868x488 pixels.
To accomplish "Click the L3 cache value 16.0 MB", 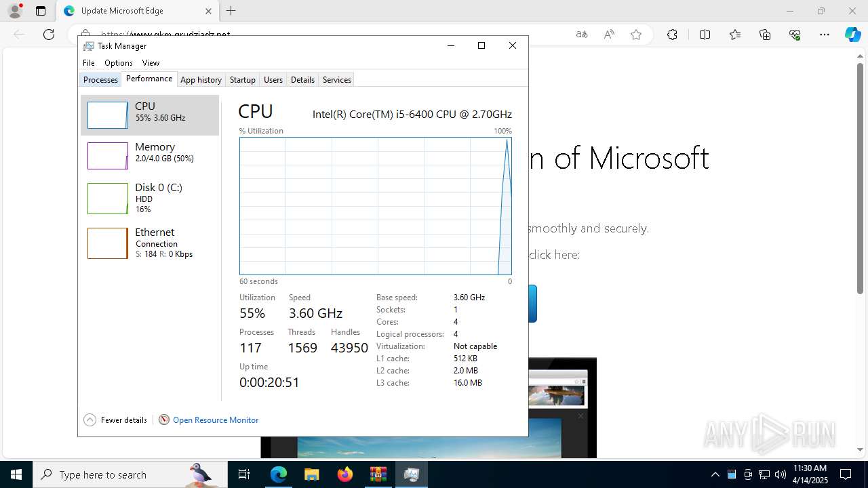I will [468, 383].
